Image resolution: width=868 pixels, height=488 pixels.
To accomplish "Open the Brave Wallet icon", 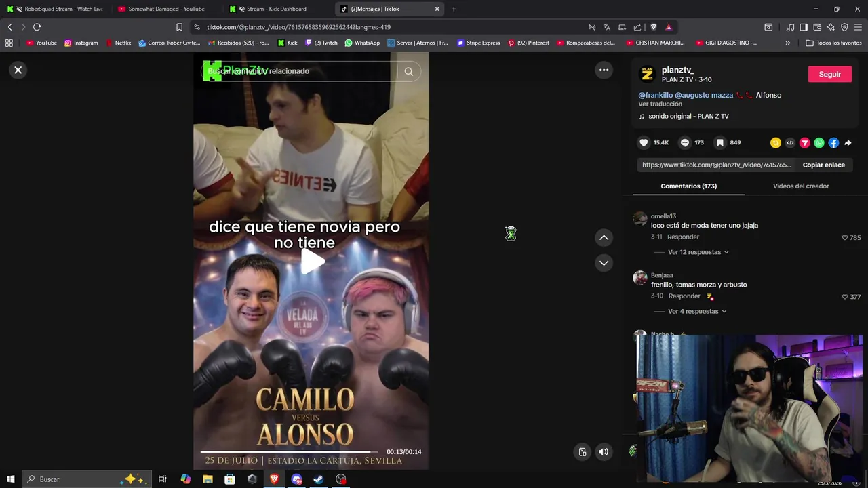I will click(x=817, y=27).
